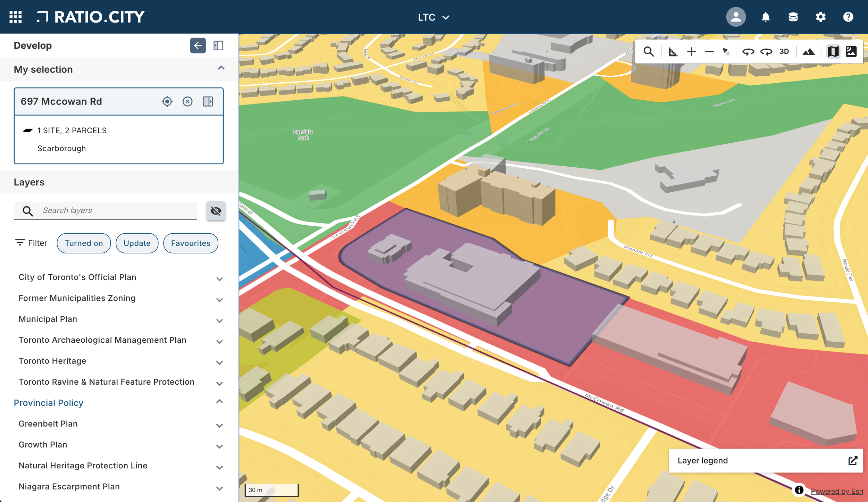This screenshot has height=502, width=868.
Task: Zoom to the 697 Mccowan Rd selection
Action: tap(167, 101)
